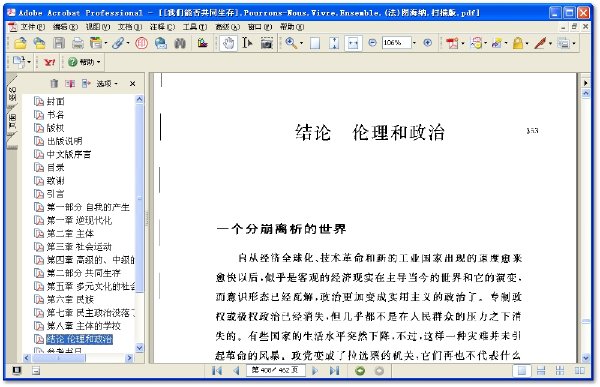Image resolution: width=600 pixels, height=387 pixels.
Task: Expand the Create PDF dropdown arrow
Action: point(463,43)
